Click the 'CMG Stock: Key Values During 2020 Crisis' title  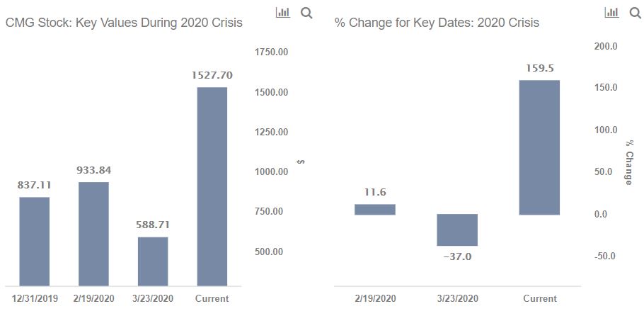124,23
